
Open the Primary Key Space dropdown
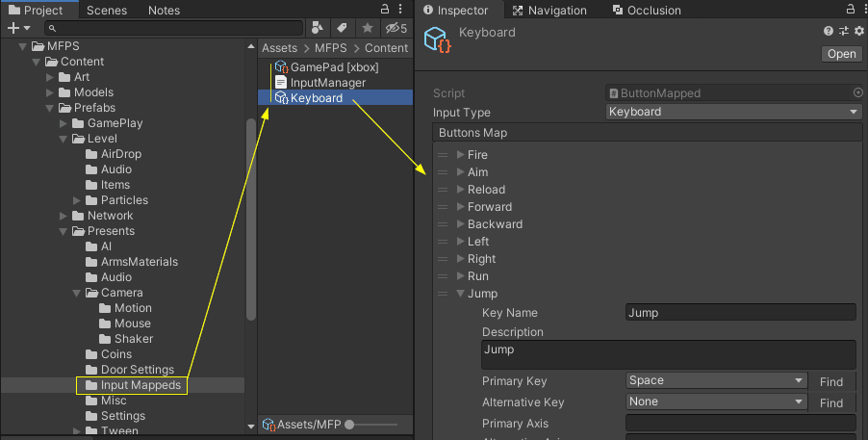(716, 381)
